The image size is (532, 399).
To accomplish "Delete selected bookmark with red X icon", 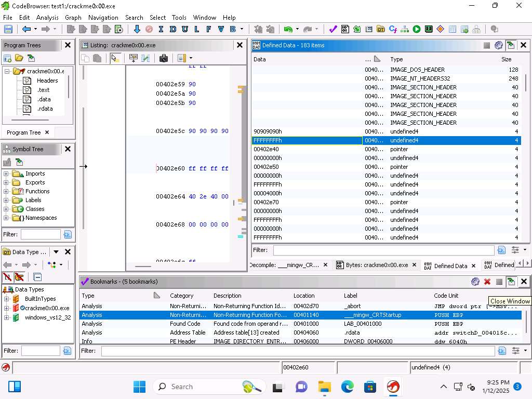I will (487, 282).
